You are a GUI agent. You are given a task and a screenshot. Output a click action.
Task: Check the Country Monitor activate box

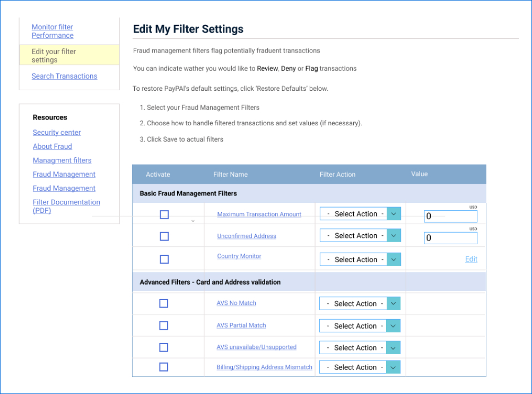[x=164, y=259]
